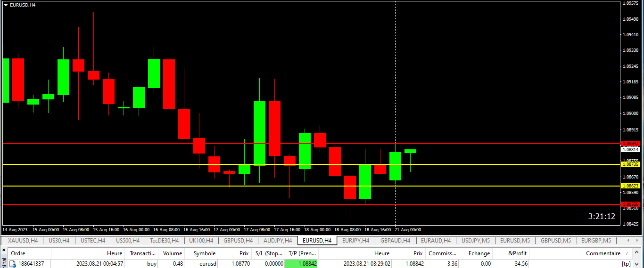
Task: Click the volume value 0.48
Action: 177,264
